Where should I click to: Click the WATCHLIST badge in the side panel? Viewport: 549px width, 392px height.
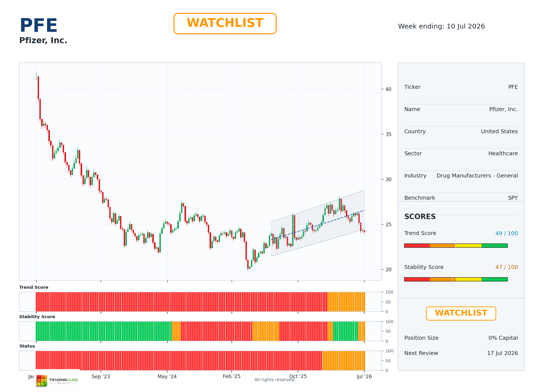[461, 313]
